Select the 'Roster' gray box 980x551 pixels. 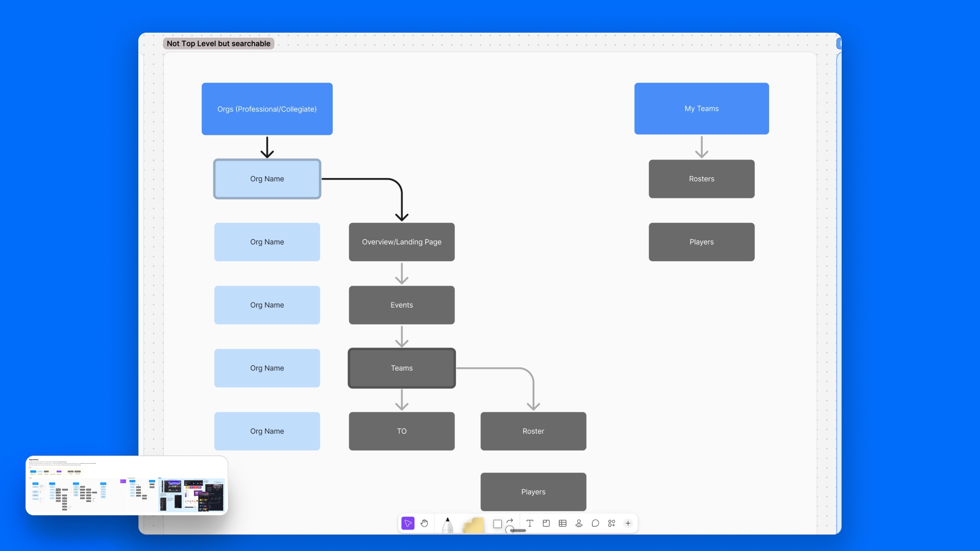coord(533,432)
